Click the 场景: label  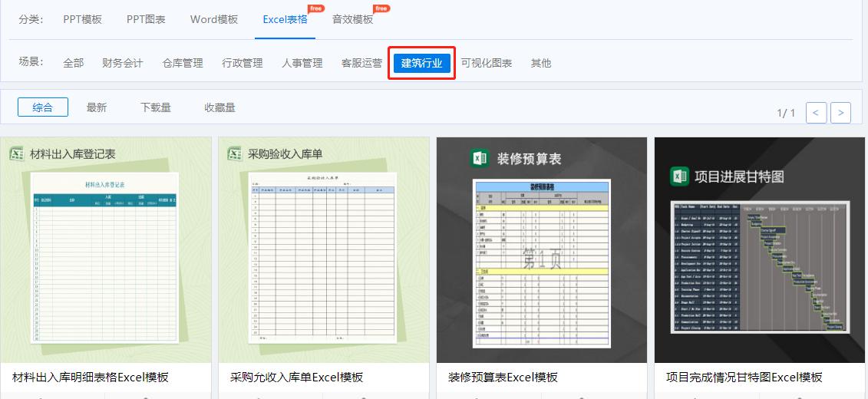[x=31, y=62]
